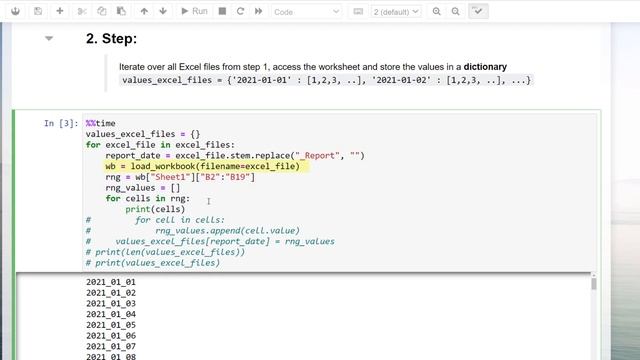Save the notebook with the floppy disk icon
The height and width of the screenshot is (360, 640).
[38, 11]
